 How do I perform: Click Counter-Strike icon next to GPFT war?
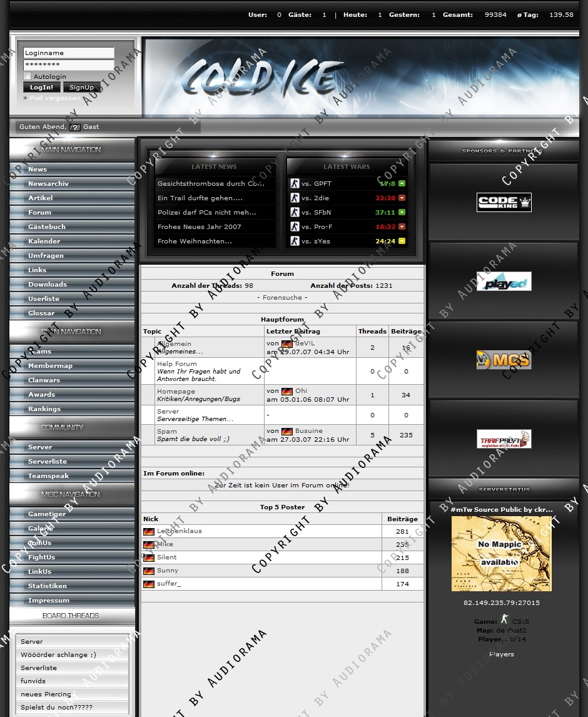295,183
